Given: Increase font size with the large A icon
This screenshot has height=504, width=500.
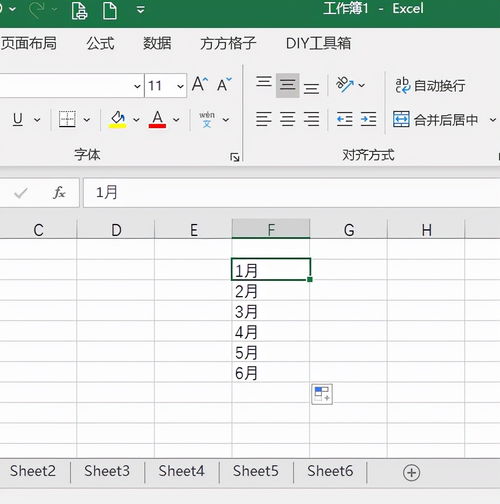Looking at the screenshot, I should pos(200,84).
